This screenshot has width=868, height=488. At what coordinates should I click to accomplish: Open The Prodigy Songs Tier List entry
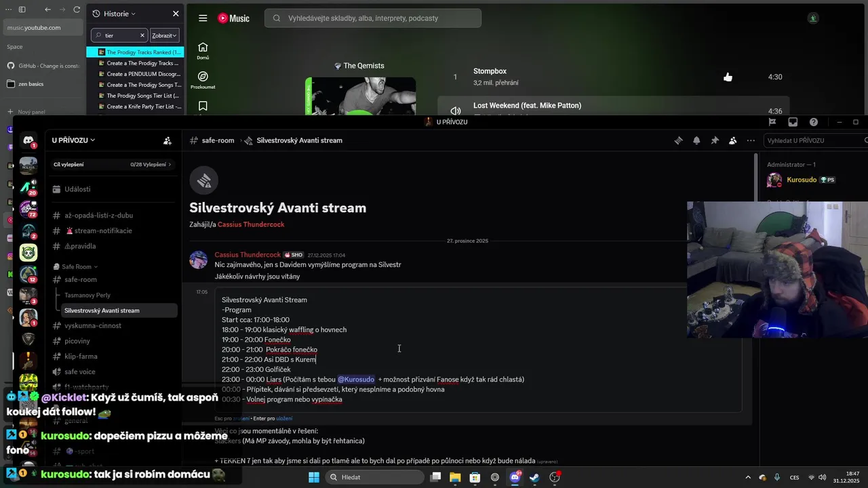point(134,96)
